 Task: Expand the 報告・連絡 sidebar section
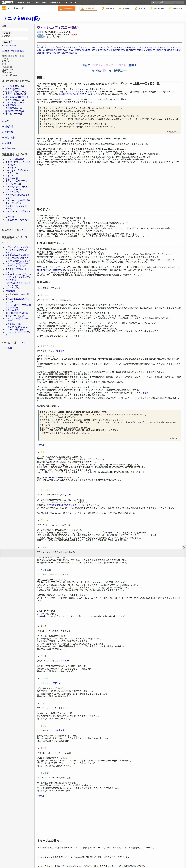click(8, 137)
